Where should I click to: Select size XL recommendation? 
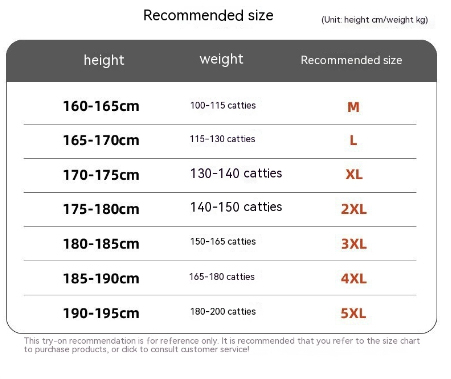tap(354, 174)
